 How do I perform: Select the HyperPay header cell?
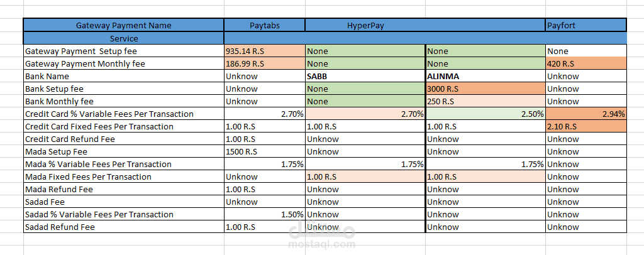pyautogui.click(x=425, y=25)
